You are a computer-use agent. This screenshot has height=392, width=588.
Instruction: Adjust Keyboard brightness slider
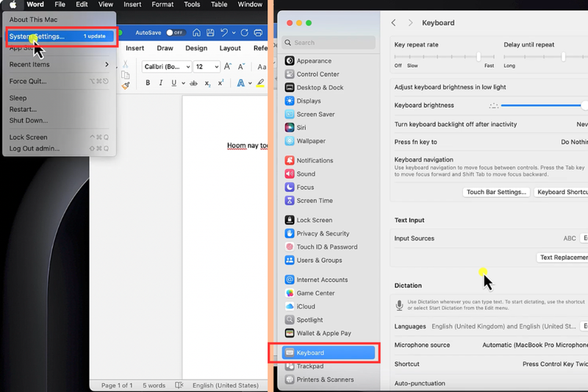tap(584, 105)
